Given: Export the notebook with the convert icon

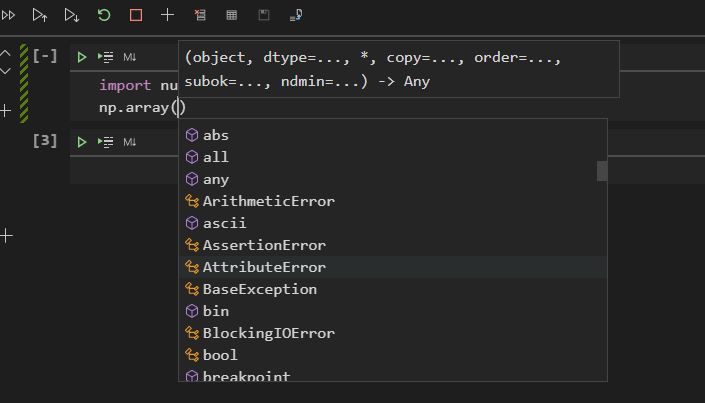Looking at the screenshot, I should 296,15.
